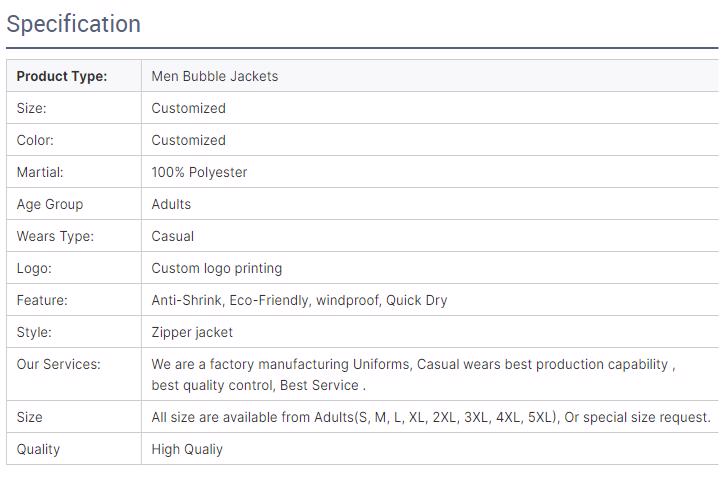
Task: Select the Casual value
Action: (173, 236)
